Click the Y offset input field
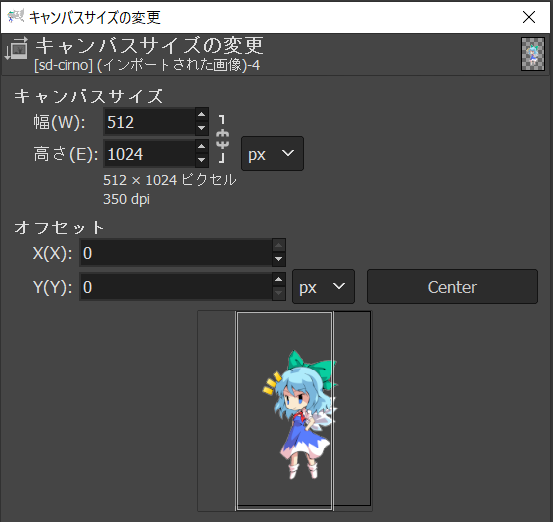This screenshot has width=553, height=522. click(176, 286)
